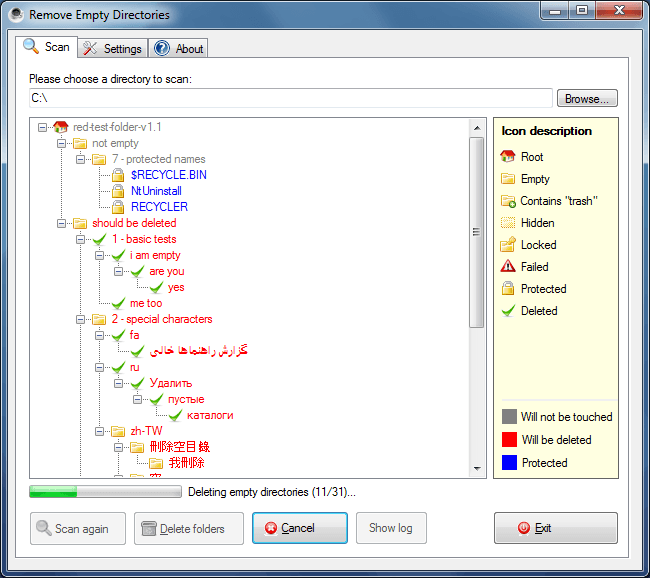Click the green deletion progress bar
The image size is (650, 578).
pyautogui.click(x=105, y=492)
